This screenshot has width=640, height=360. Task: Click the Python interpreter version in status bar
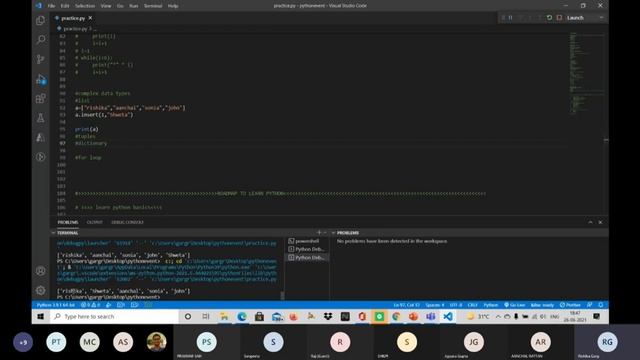pos(56,305)
